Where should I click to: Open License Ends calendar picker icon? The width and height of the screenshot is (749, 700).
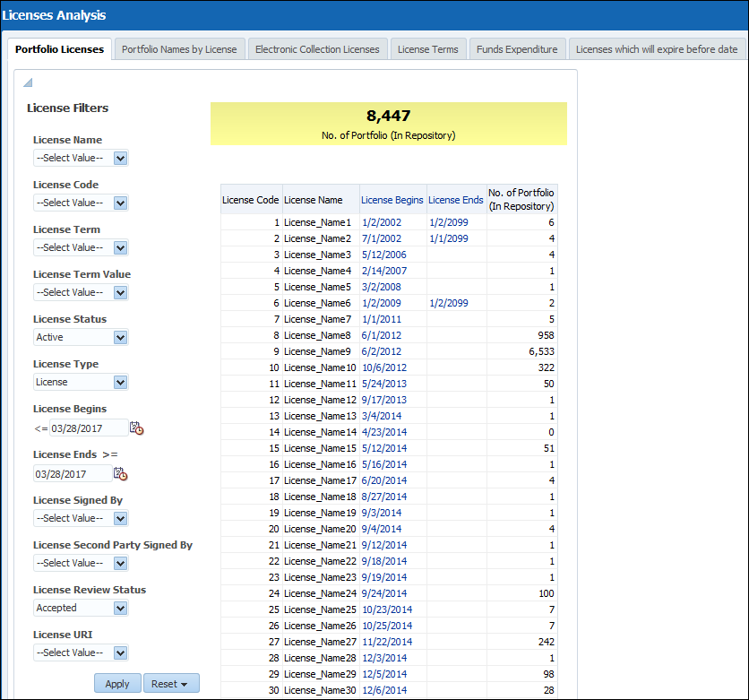point(120,474)
